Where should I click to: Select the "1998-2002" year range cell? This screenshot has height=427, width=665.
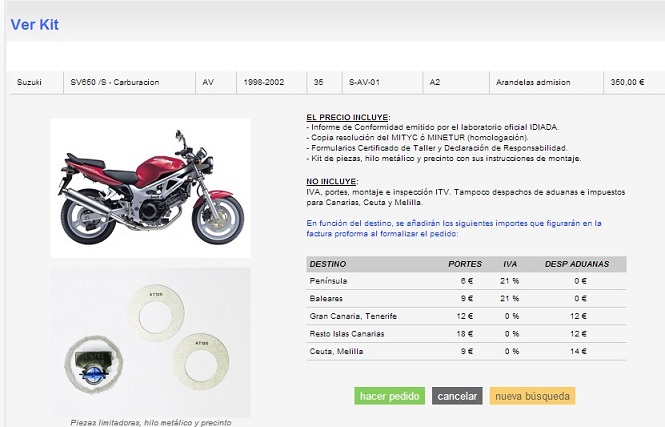tap(263, 82)
